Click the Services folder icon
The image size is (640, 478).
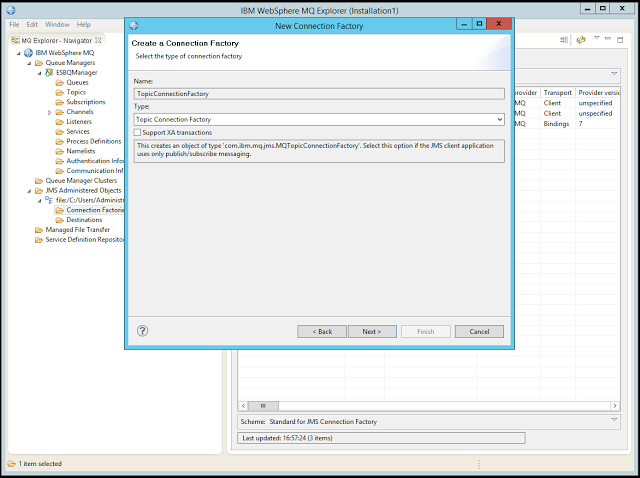pyautogui.click(x=60, y=131)
